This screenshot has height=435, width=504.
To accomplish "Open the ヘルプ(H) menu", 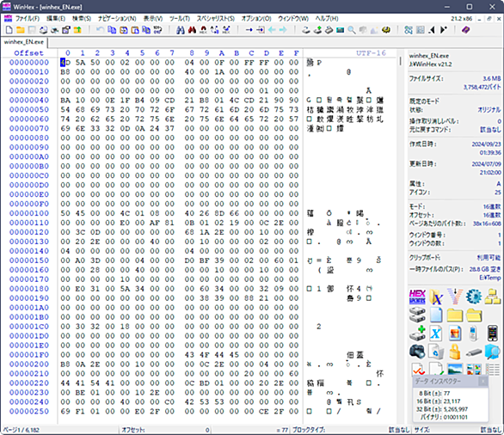I will pos(327,19).
